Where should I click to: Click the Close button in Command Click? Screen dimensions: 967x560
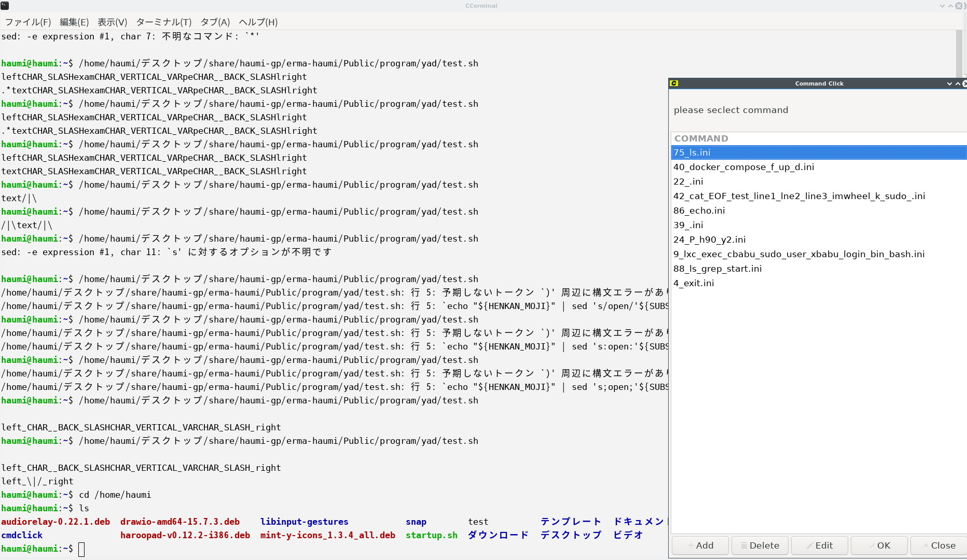[939, 545]
